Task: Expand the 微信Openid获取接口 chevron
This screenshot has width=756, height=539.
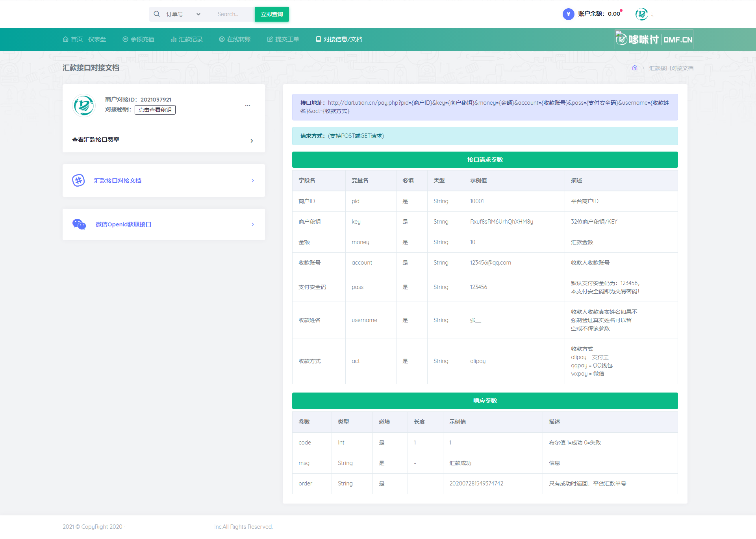Action: coord(253,224)
